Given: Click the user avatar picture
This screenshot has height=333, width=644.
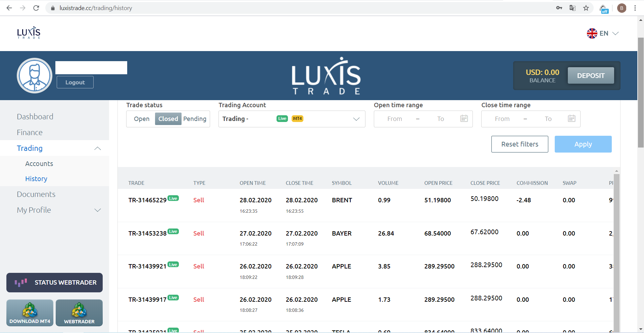Looking at the screenshot, I should (35, 76).
